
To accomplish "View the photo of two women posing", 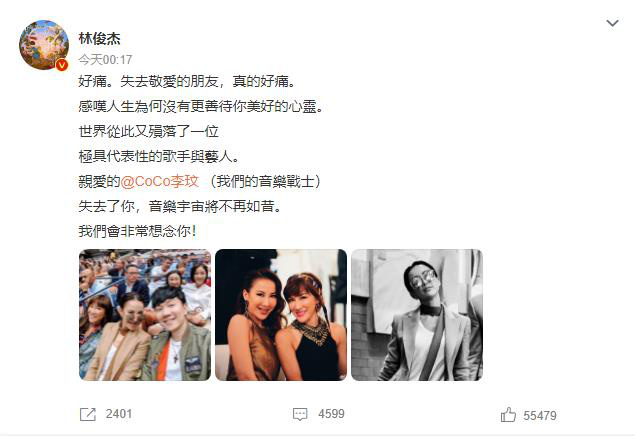I will point(281,315).
